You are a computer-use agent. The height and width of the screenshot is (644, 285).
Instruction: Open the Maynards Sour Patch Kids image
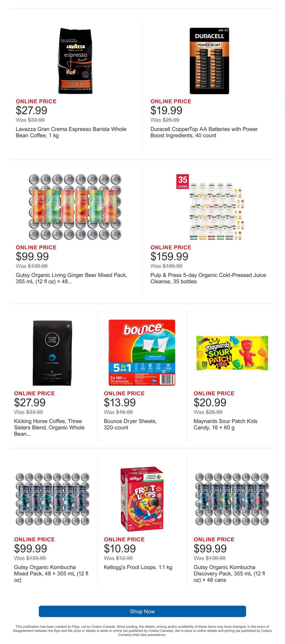click(x=232, y=353)
